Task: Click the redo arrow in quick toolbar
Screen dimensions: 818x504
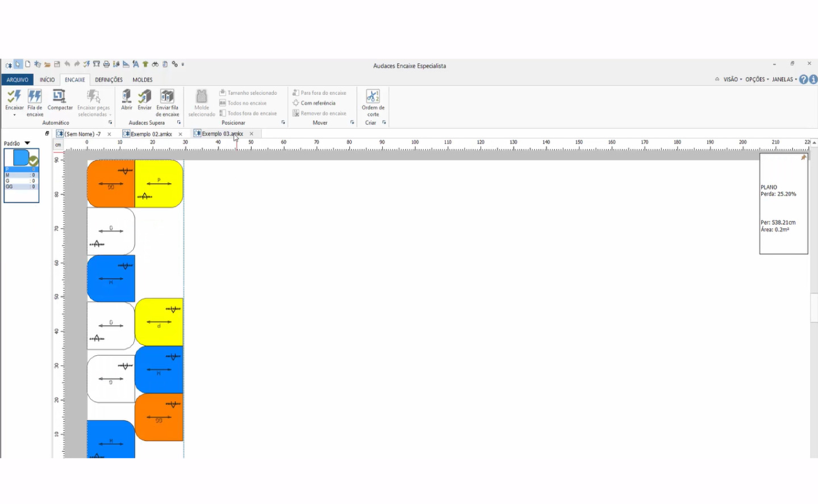Action: (x=77, y=64)
